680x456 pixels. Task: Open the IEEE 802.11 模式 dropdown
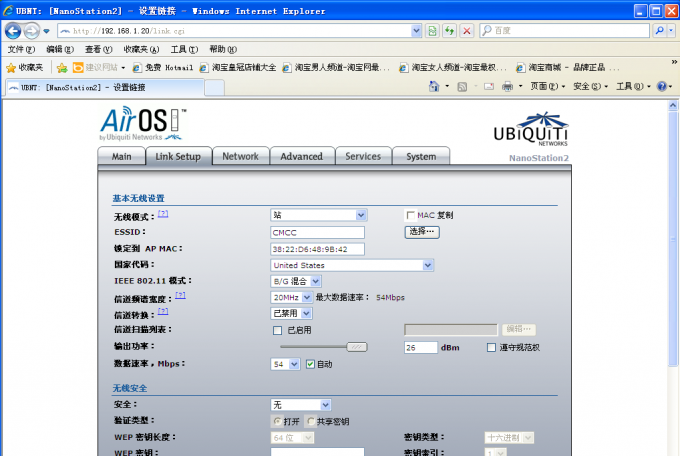coord(296,281)
